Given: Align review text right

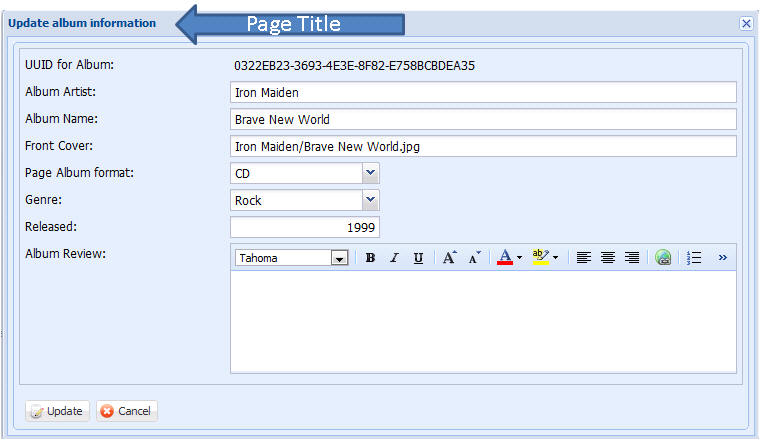Looking at the screenshot, I should point(632,258).
